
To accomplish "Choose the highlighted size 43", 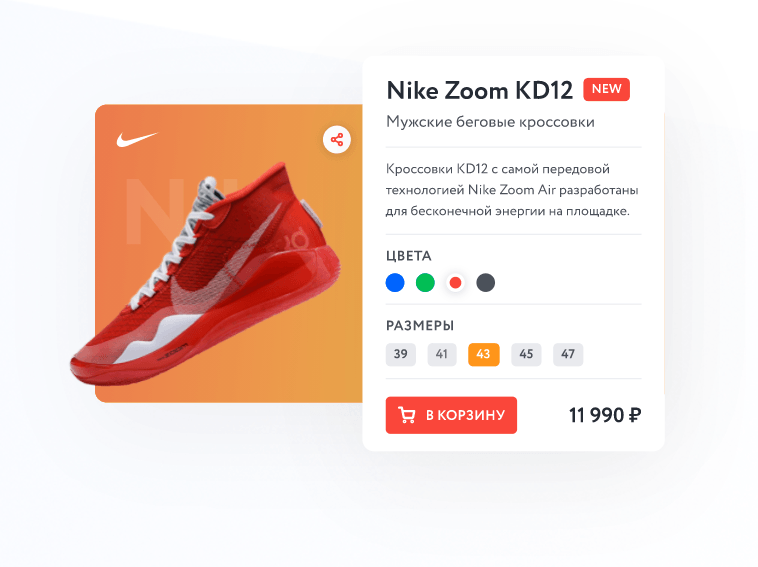I will tap(483, 354).
